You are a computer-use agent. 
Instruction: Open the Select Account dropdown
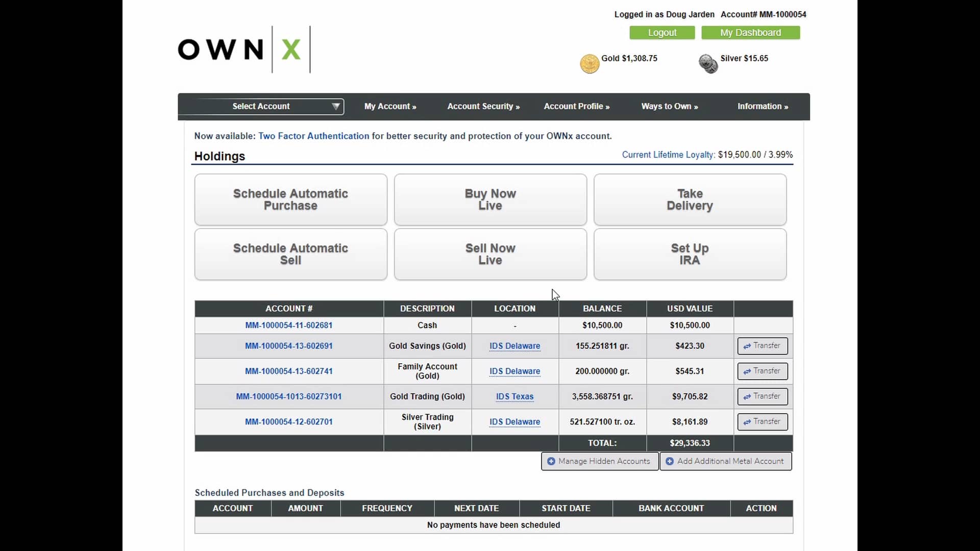[261, 106]
